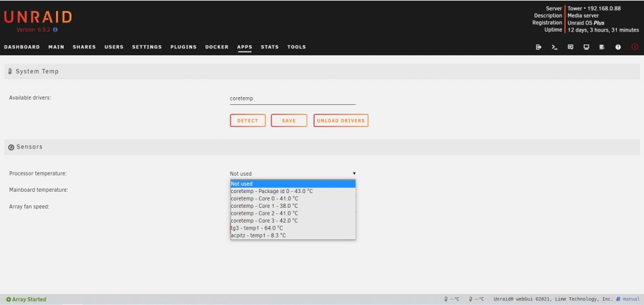Open the manual link in the footer
Image resolution: width=644 pixels, height=305 pixels.
click(628, 299)
